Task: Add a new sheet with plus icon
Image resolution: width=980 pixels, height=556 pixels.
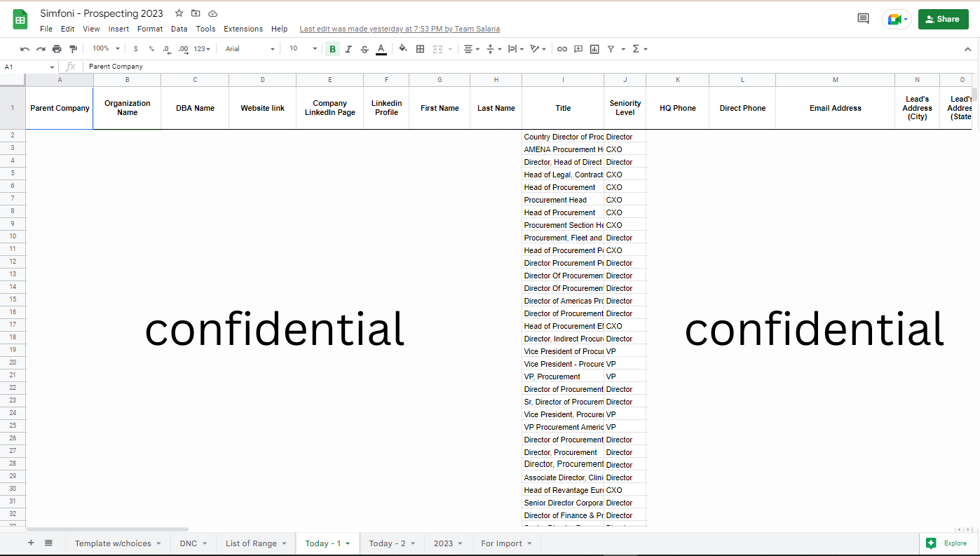Action: (30, 543)
